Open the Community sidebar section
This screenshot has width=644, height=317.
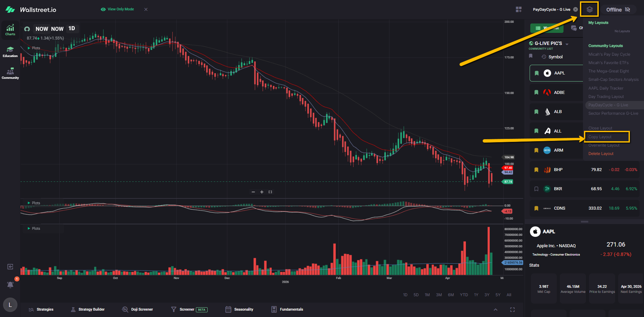(x=10, y=73)
